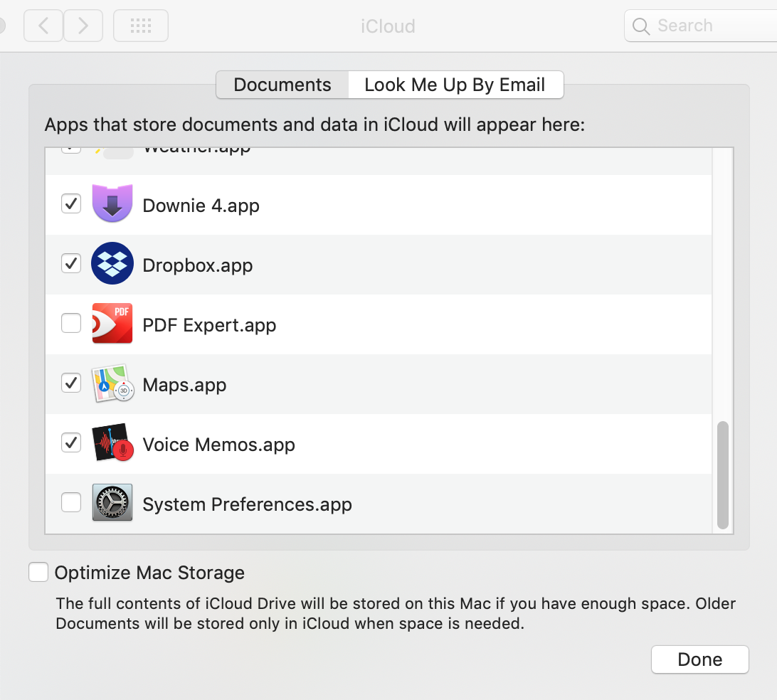Show all preferences grid button
Image resolution: width=777 pixels, height=700 pixels.
[141, 26]
